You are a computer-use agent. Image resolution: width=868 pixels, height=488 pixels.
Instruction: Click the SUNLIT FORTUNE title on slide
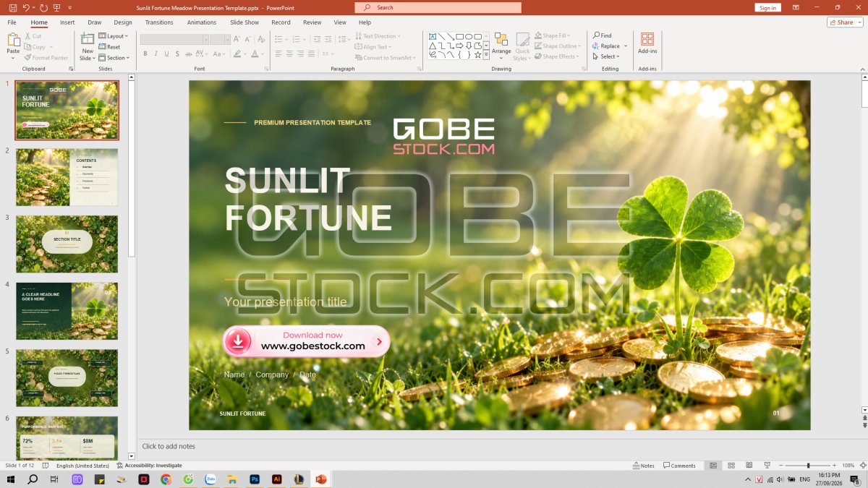click(x=308, y=200)
